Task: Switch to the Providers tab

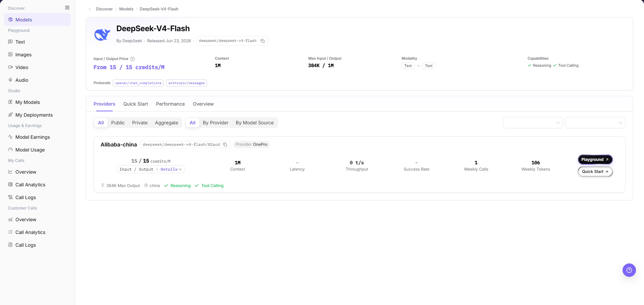Action: click(104, 104)
